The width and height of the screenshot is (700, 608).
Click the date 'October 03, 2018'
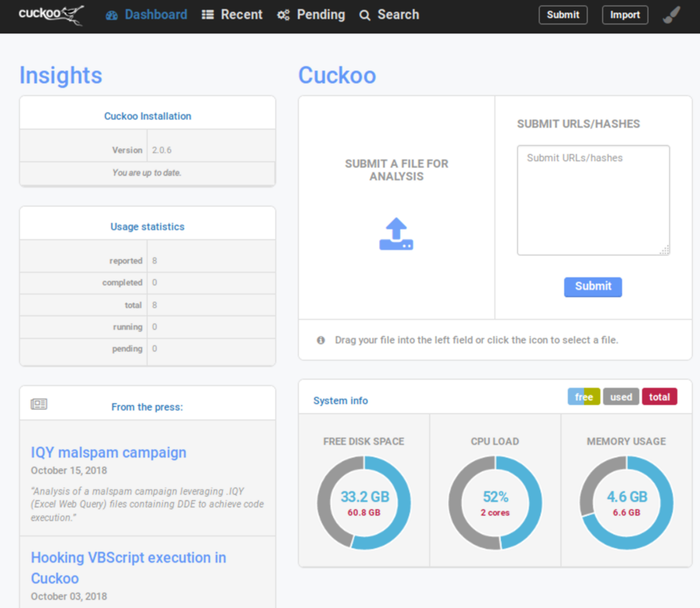tap(69, 597)
